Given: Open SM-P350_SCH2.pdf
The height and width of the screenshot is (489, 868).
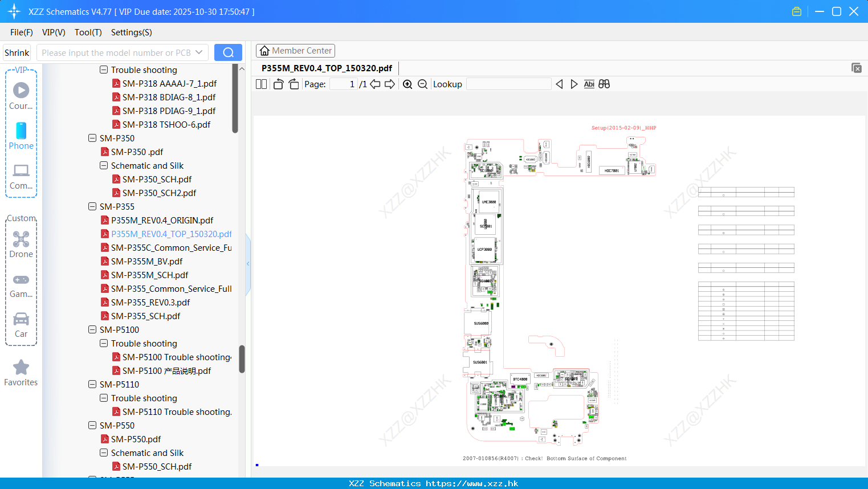Looking at the screenshot, I should 159,193.
